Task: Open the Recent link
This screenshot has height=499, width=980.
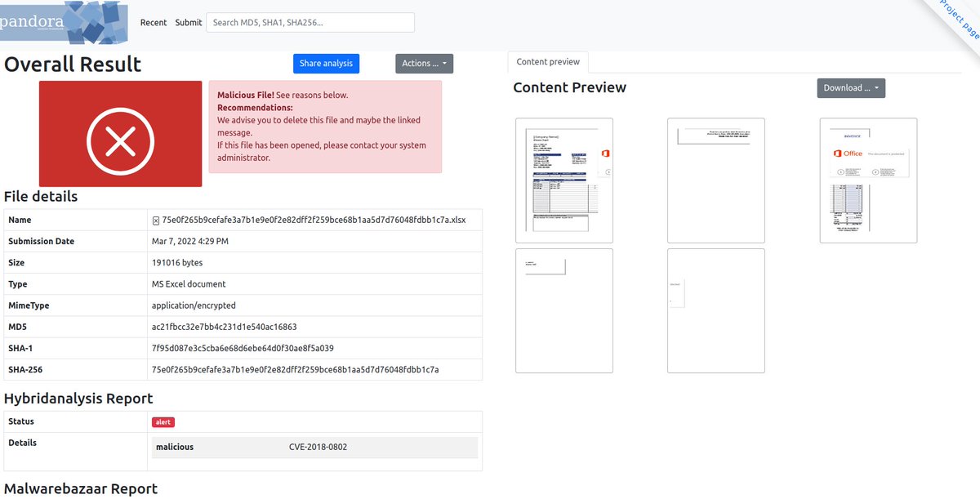Action: click(154, 23)
